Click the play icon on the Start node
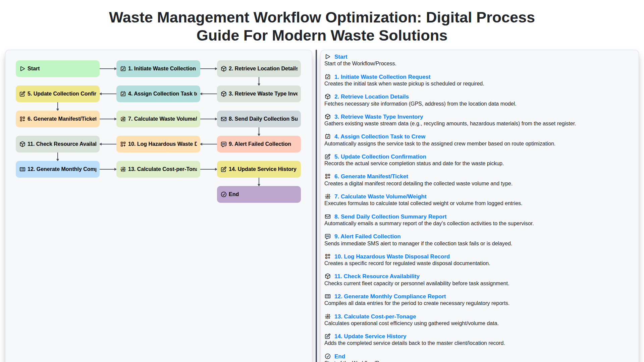Screen dimensions: 644x362 [23, 68]
